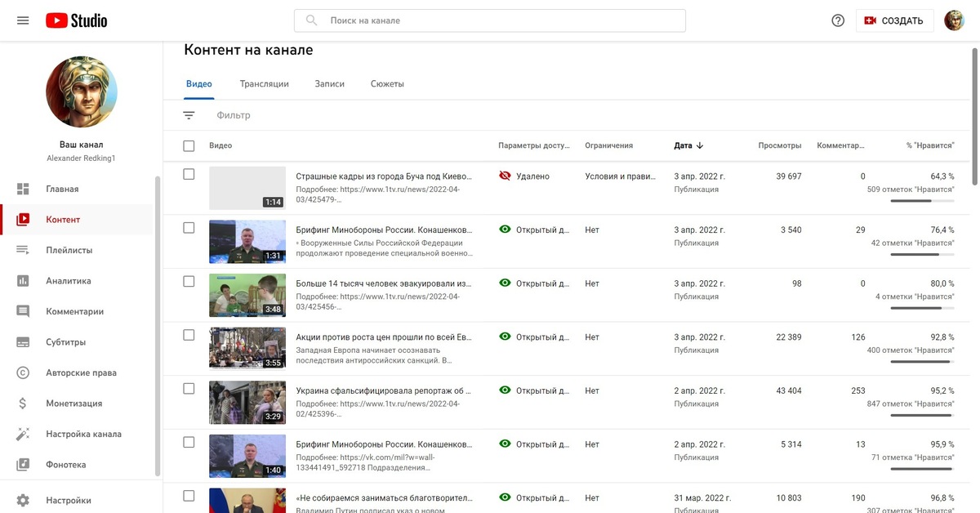Open the Сюжеты tab
Image resolution: width=980 pixels, height=513 pixels.
(x=387, y=83)
